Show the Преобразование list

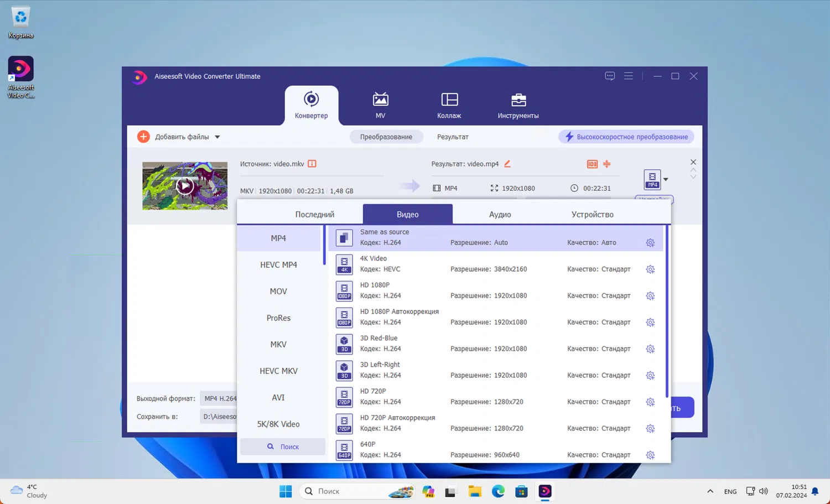tap(386, 137)
